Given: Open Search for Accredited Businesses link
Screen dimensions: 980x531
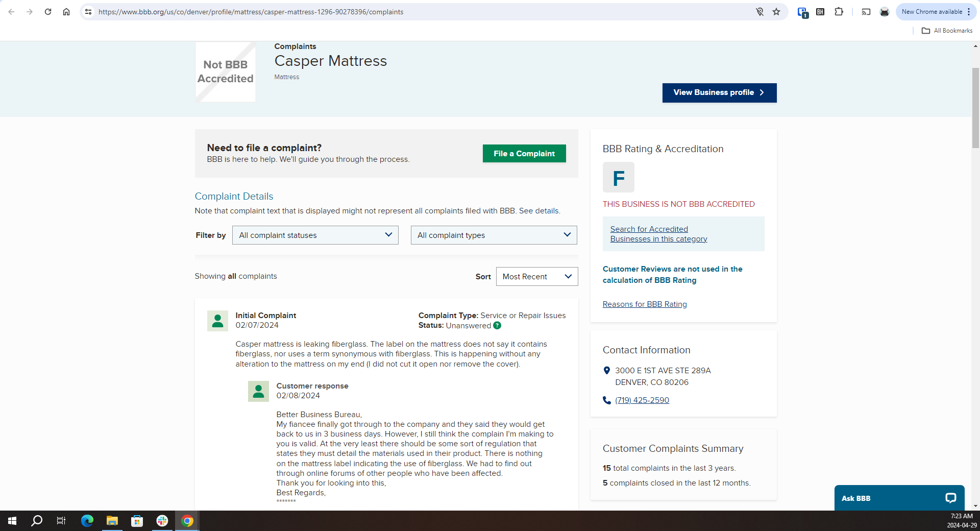Looking at the screenshot, I should coord(658,234).
